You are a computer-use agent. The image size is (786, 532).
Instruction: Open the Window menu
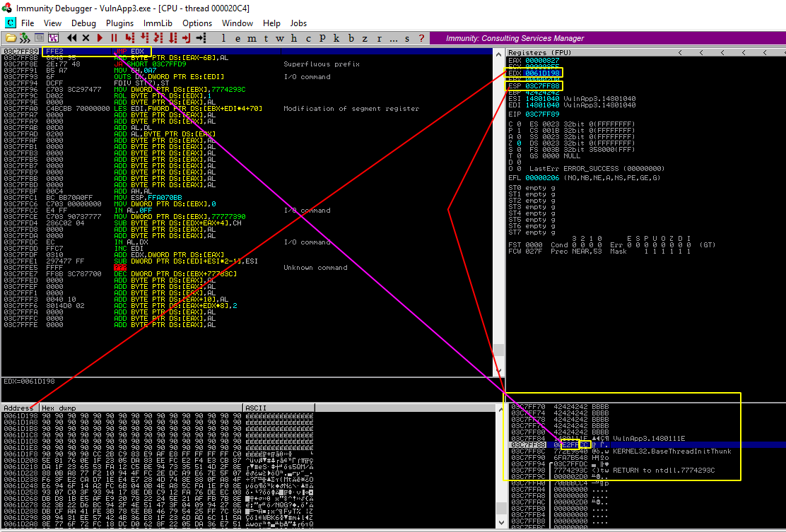click(237, 23)
